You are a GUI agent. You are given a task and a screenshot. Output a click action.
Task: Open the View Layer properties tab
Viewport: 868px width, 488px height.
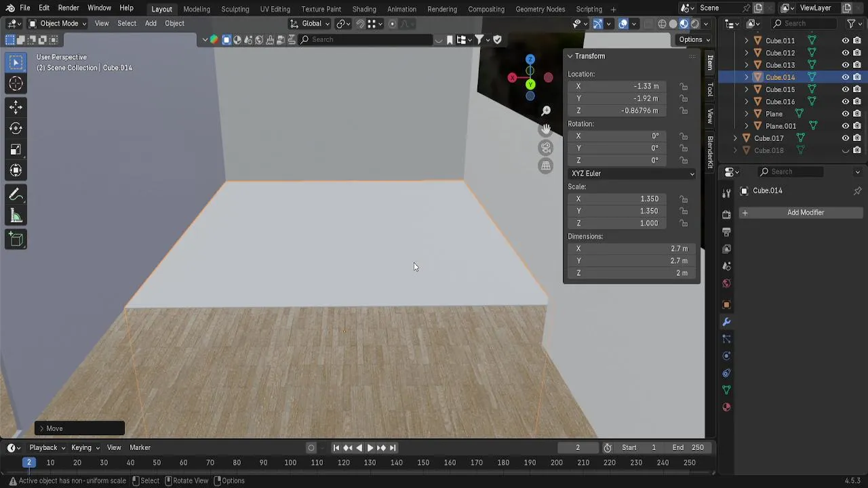726,249
